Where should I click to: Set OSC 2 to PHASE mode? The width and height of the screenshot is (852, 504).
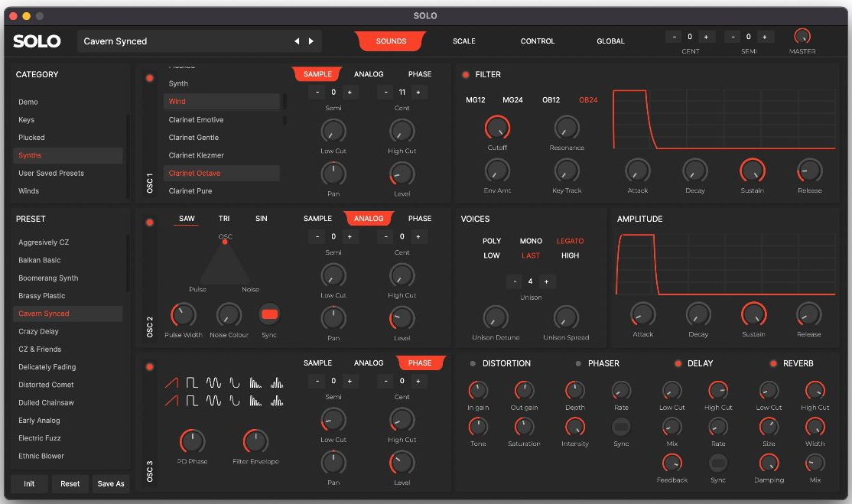[x=419, y=218]
